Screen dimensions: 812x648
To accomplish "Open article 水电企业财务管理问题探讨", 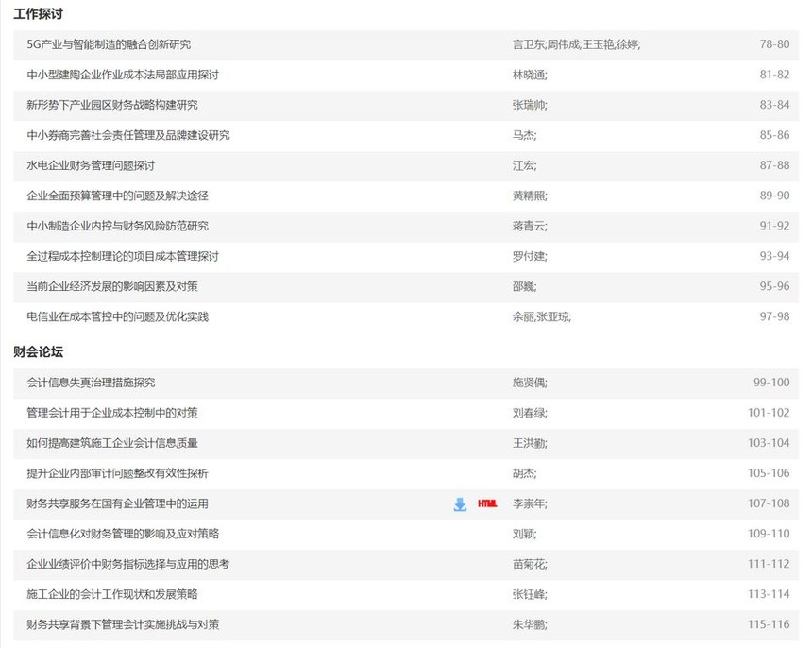I will [91, 165].
